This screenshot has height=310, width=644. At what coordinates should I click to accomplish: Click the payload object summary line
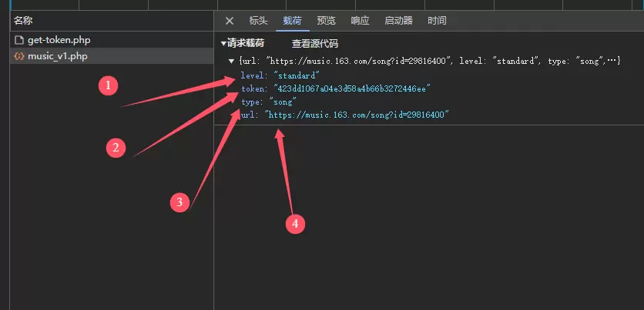[429, 61]
